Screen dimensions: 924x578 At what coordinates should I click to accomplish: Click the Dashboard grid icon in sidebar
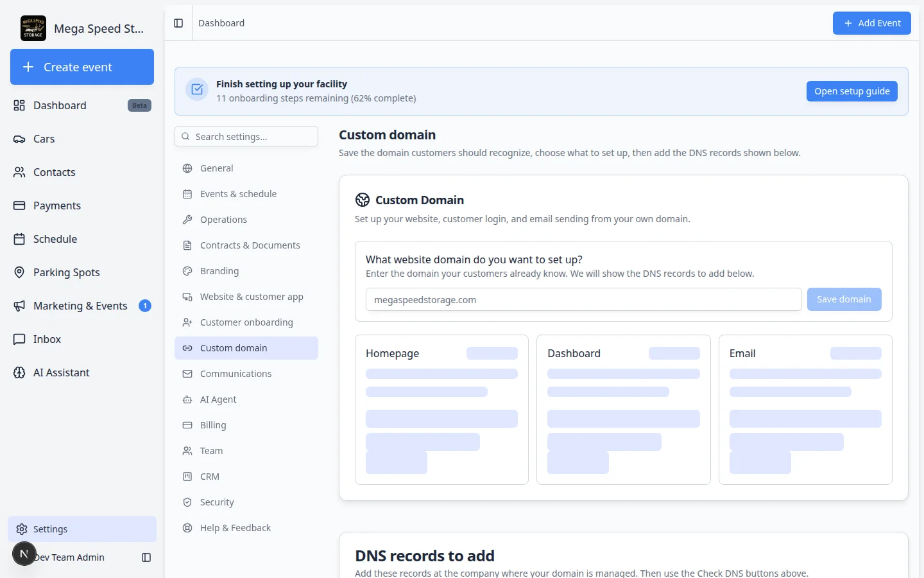pyautogui.click(x=19, y=105)
